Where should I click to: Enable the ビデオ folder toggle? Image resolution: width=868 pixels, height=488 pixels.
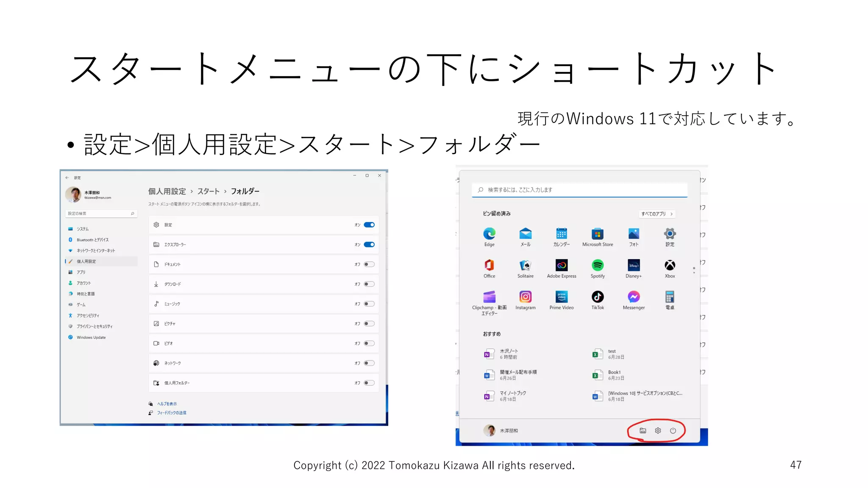[369, 343]
